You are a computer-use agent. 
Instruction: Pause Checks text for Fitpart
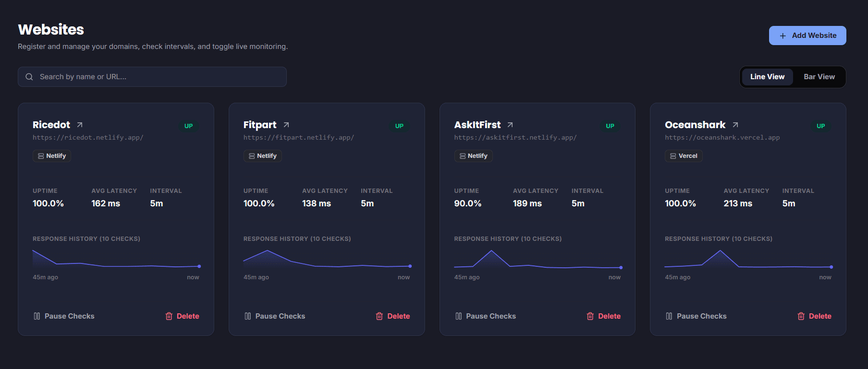(281, 316)
